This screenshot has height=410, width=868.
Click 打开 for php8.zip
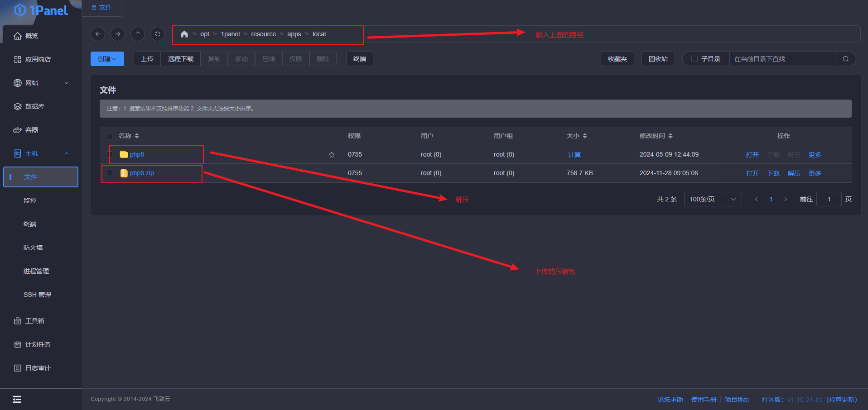click(x=752, y=173)
